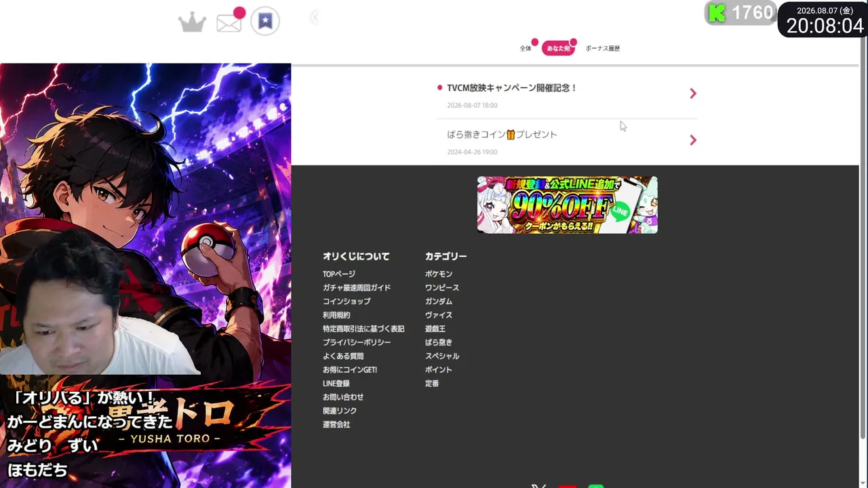The width and height of the screenshot is (868, 488).
Task: Click the green K coin icon
Action: click(717, 13)
